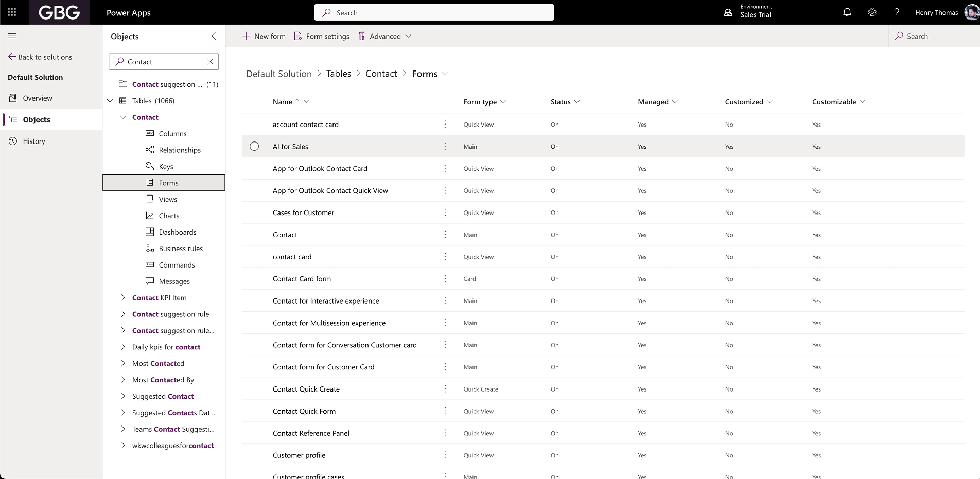Collapse the Contact node in Objects tree
The height and width of the screenshot is (479, 980).
pos(122,117)
